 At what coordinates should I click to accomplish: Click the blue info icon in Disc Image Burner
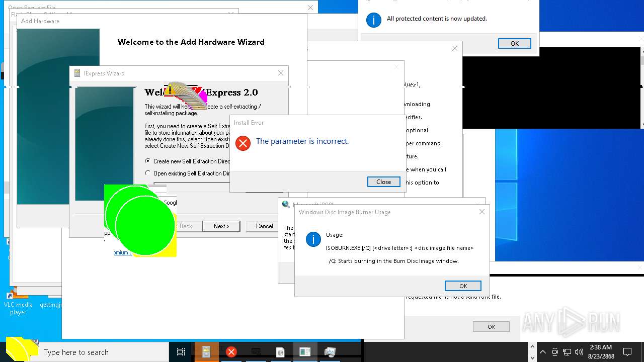(313, 239)
